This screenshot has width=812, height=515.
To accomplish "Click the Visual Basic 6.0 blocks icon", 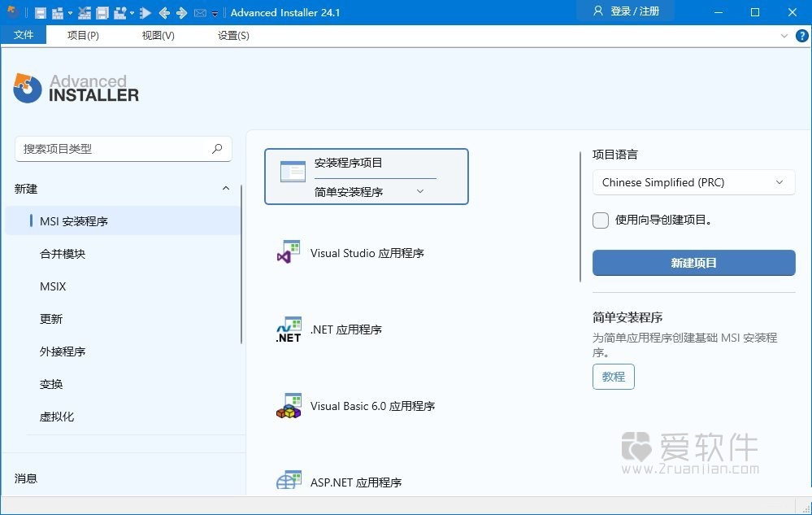I will (x=289, y=406).
